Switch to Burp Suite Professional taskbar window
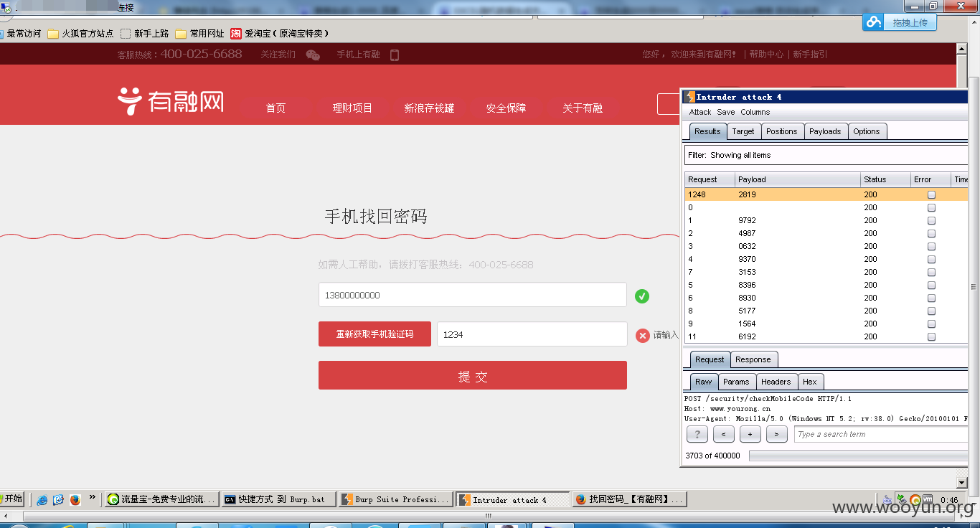This screenshot has height=528, width=980. [395, 499]
